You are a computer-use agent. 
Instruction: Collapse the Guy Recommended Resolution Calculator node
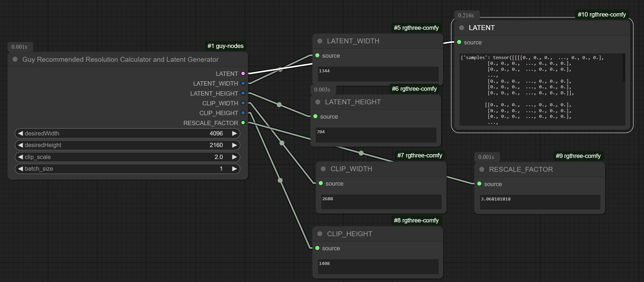click(x=15, y=59)
